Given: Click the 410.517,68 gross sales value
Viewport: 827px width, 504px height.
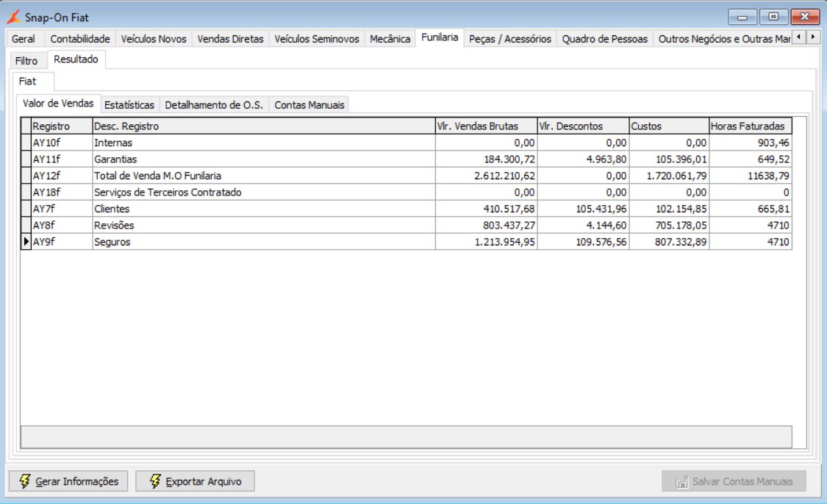Looking at the screenshot, I should click(x=487, y=209).
